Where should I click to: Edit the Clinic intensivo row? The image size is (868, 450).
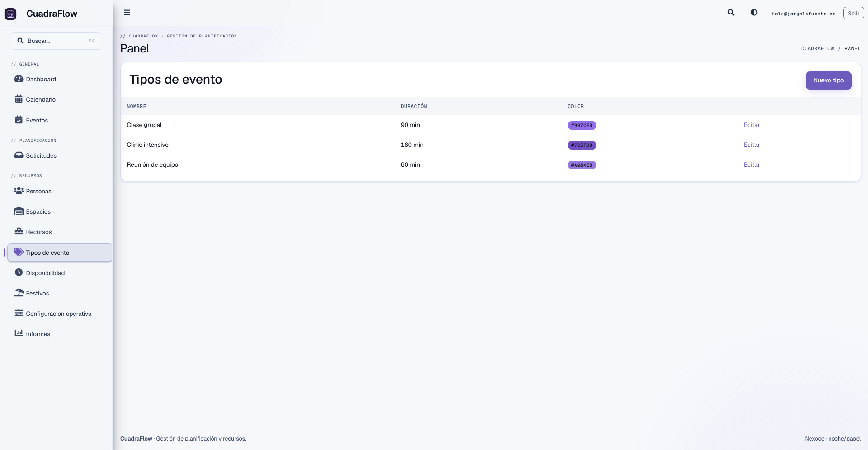(751, 145)
